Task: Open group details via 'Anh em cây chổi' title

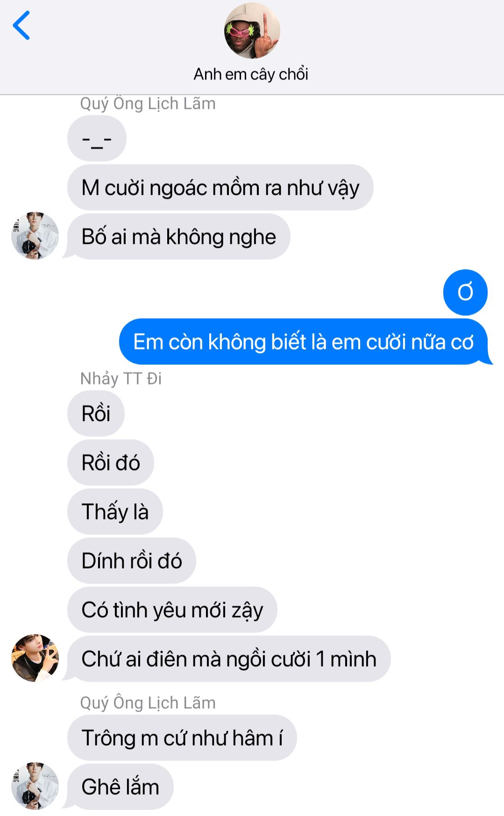Action: click(251, 74)
